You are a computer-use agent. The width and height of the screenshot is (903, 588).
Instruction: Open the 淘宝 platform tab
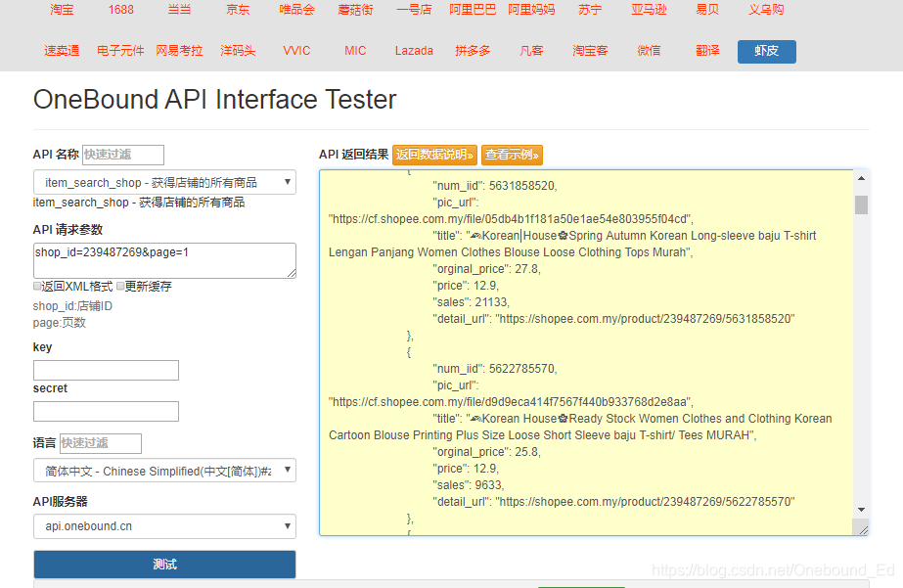(62, 10)
